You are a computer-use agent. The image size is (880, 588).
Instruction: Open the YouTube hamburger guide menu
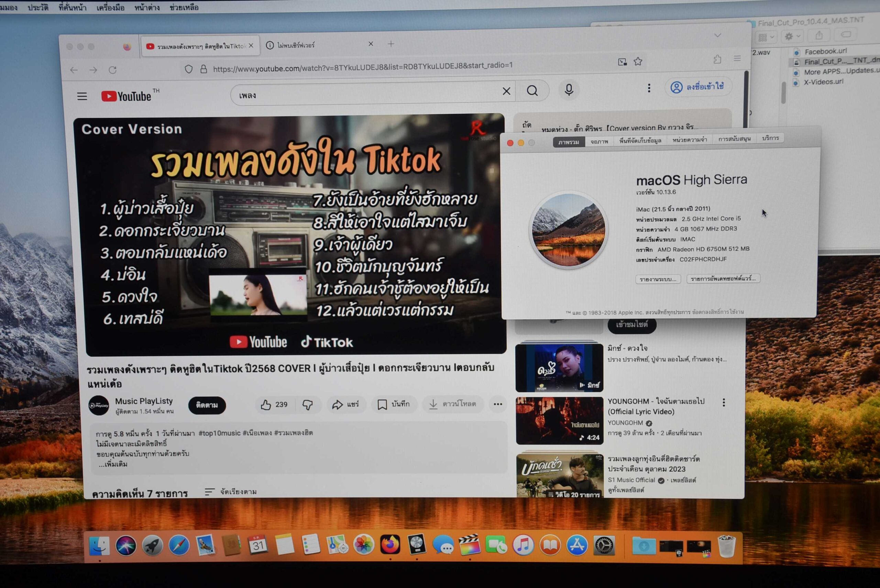pyautogui.click(x=82, y=96)
